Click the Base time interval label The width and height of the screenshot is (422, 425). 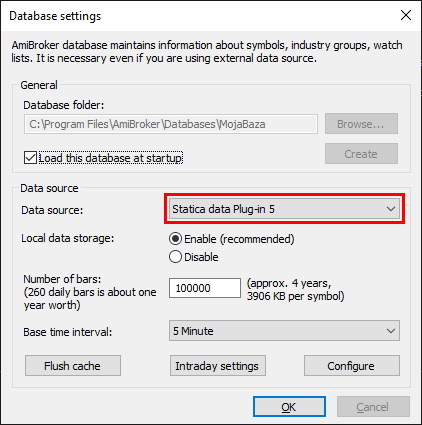(x=68, y=332)
